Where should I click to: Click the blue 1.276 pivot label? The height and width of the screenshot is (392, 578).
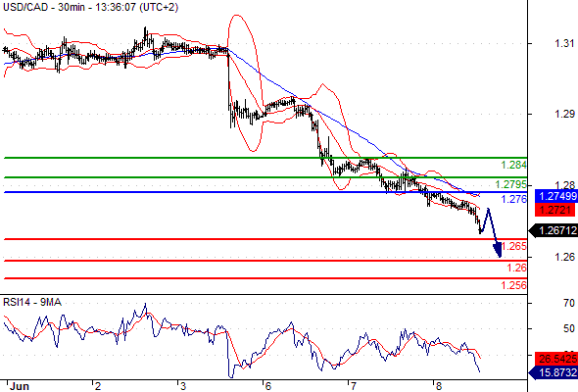click(514, 199)
